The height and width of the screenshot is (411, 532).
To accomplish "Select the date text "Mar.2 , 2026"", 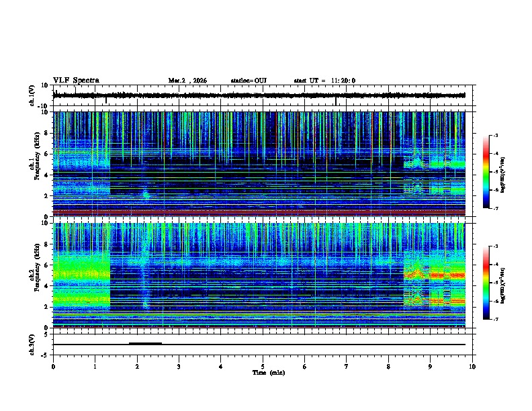I will (x=187, y=81).
